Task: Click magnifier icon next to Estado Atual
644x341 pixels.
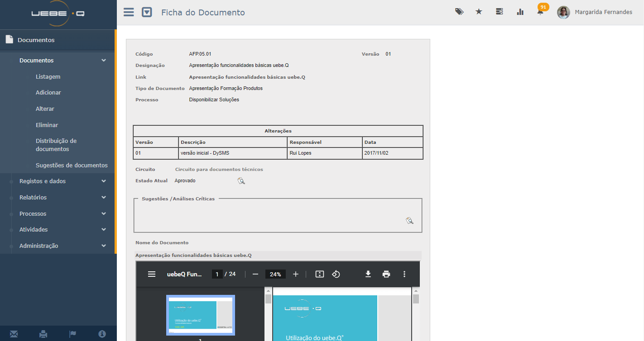Action: click(x=241, y=181)
